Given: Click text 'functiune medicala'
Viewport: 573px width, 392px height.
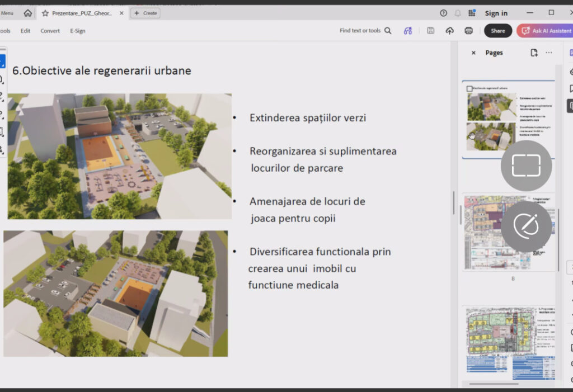Looking at the screenshot, I should click(293, 285).
